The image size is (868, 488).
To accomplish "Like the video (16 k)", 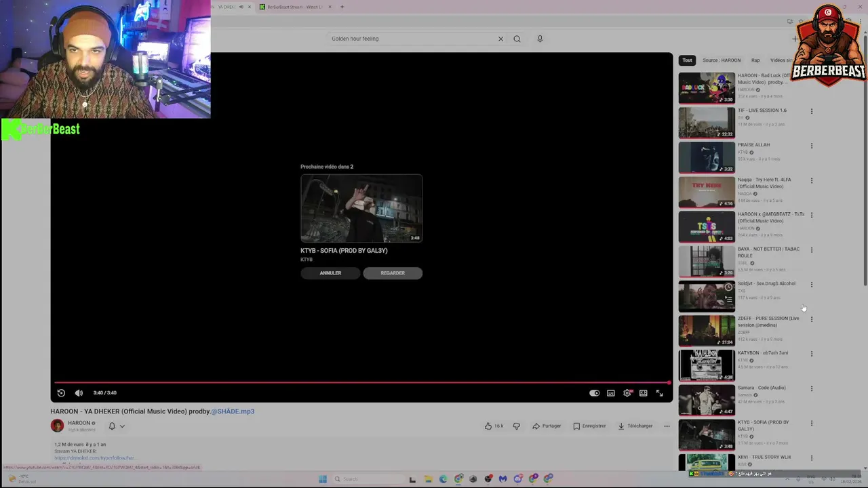I will [x=494, y=426].
